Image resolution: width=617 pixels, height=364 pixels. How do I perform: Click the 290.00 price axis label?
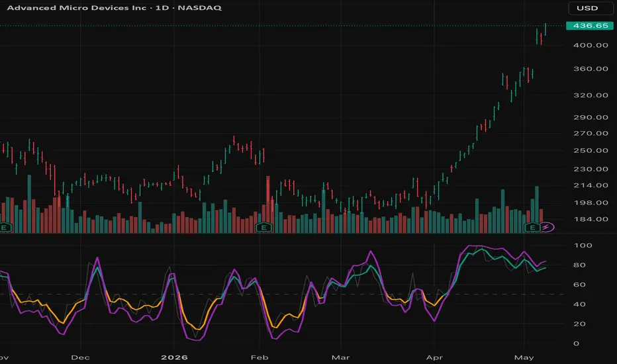(x=591, y=117)
